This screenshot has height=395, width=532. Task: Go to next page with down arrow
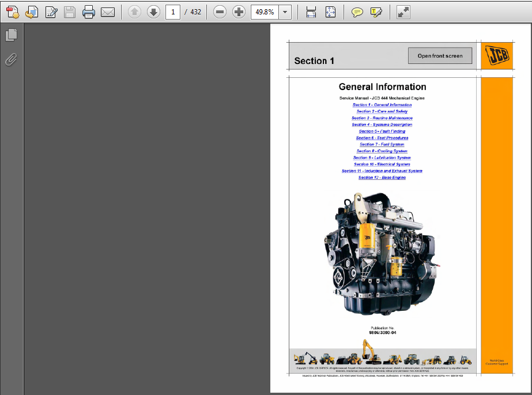point(153,12)
